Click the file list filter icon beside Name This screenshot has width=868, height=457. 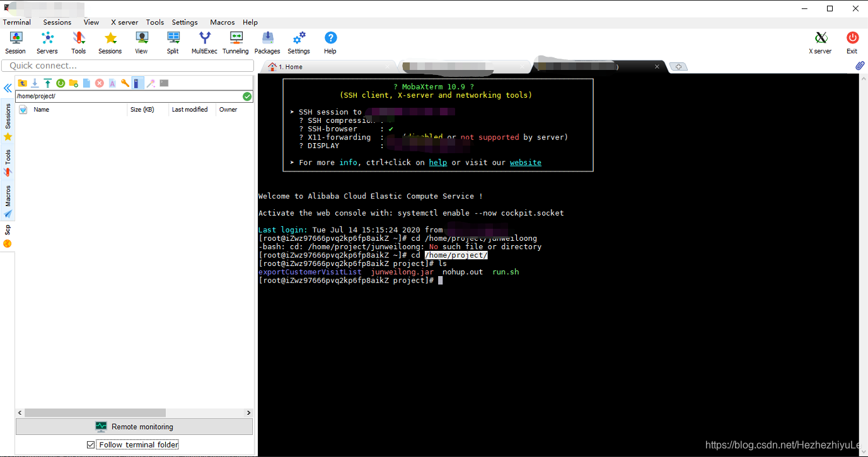(23, 110)
